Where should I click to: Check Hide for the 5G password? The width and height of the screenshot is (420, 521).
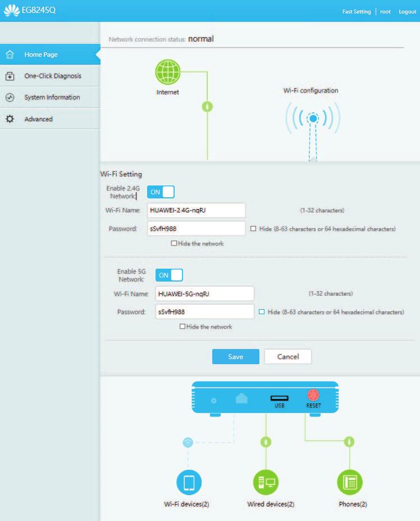[262, 312]
